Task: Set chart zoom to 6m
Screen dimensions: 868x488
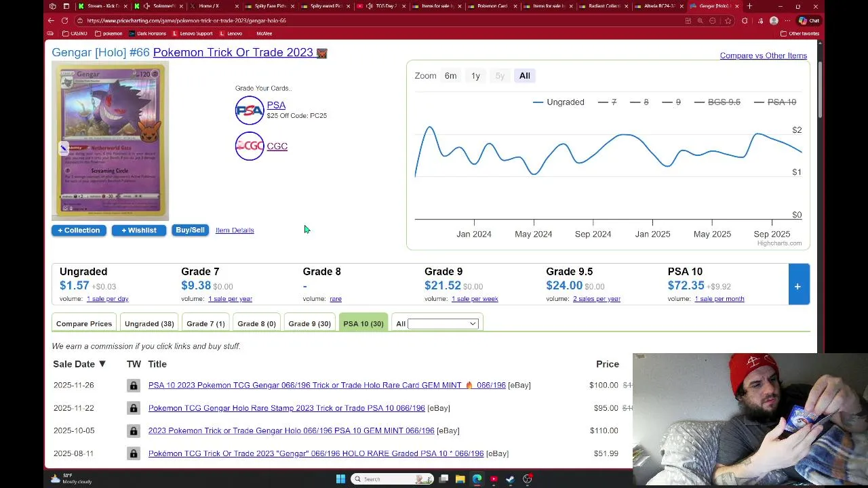Action: (450, 75)
